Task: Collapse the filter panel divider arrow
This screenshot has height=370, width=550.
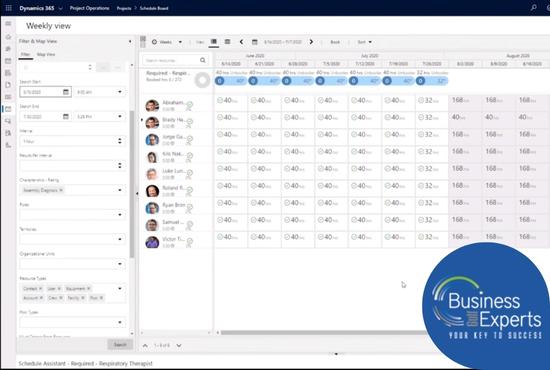Action: 137,193
